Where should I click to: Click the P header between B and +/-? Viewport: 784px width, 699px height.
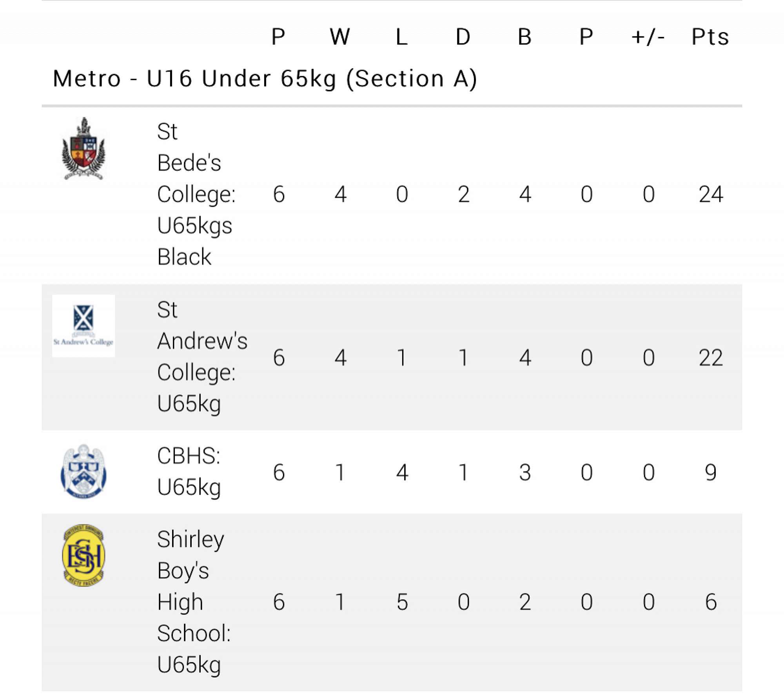point(586,37)
